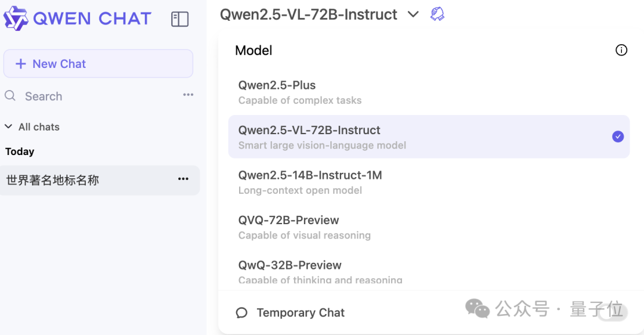Click the selected checkmark on Qwen2.5-VL-72B-Instruct
Screen dimensions: 644x335
pos(618,137)
